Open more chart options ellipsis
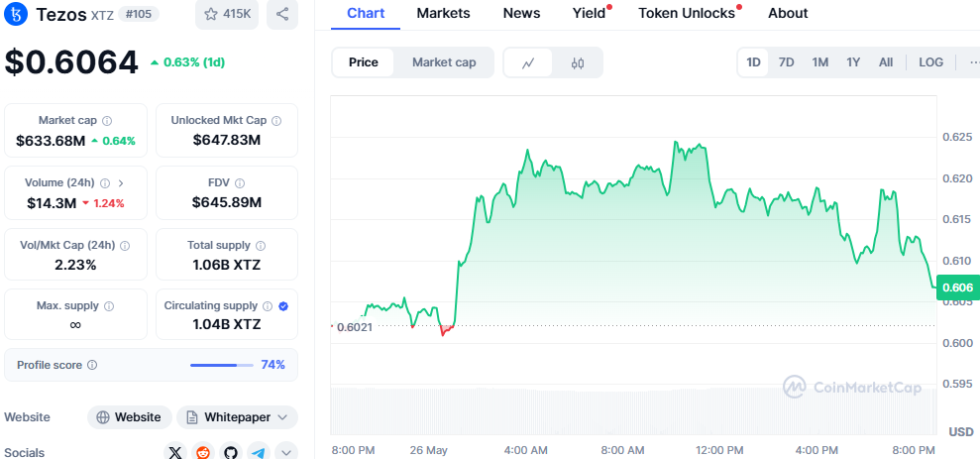980x459 pixels. (x=974, y=62)
